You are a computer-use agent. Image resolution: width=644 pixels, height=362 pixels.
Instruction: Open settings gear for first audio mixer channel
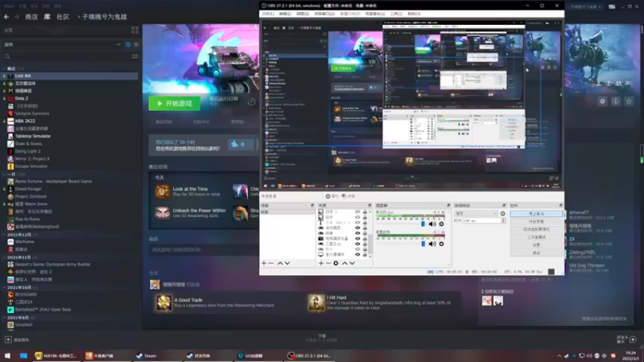pos(441,224)
